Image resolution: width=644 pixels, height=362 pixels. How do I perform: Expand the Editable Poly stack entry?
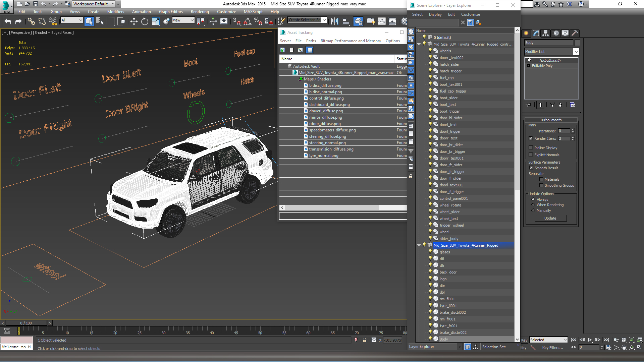[x=529, y=66]
